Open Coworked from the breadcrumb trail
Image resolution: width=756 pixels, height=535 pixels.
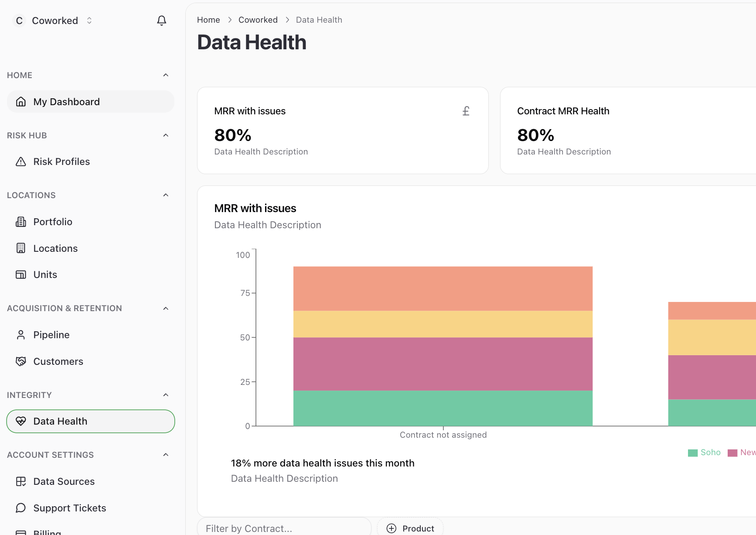coord(258,20)
